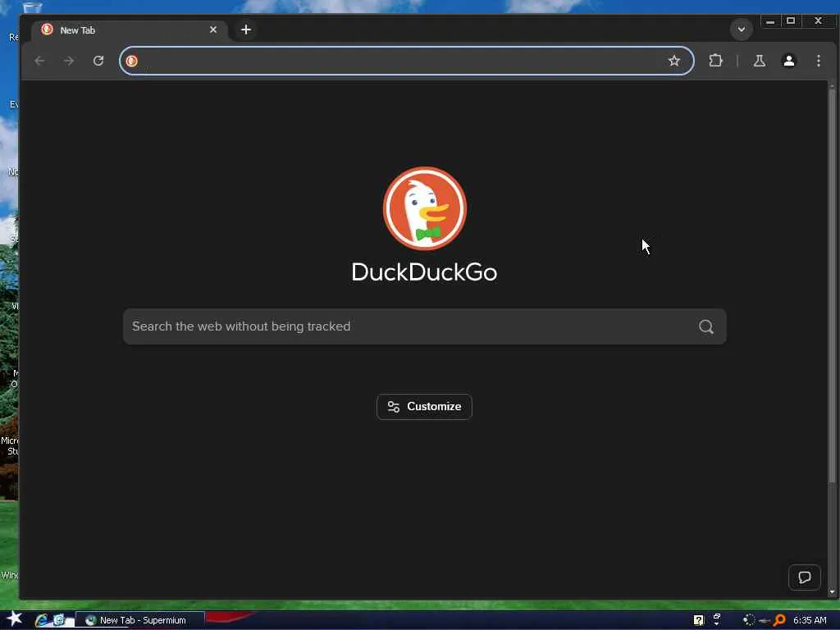Viewport: 840px width, 630px height.
Task: Open the Start star button on taskbar
Action: [x=13, y=619]
